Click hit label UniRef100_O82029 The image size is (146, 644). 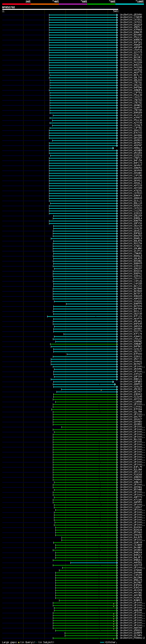tap(131, 226)
